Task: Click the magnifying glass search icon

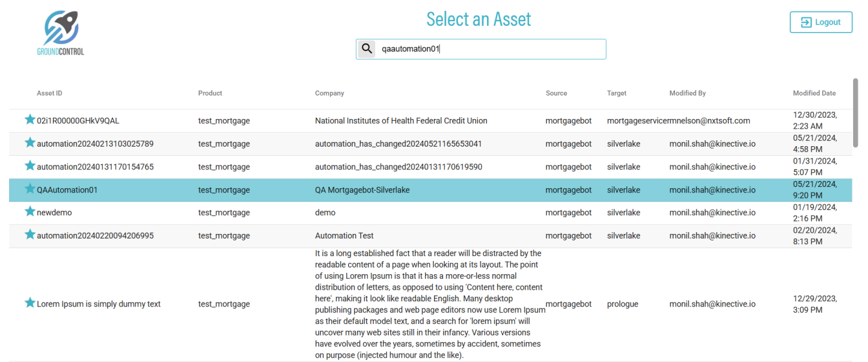Action: click(x=366, y=49)
